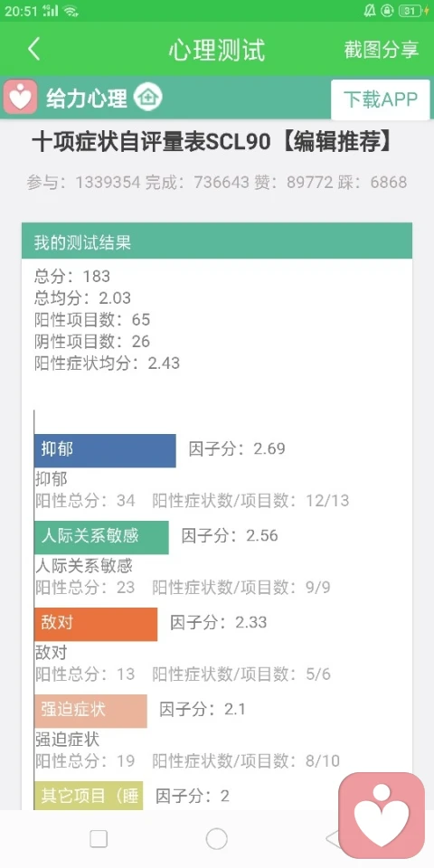Open the 给力心理 heart logo icon
This screenshot has height=868, width=434.
[21, 98]
